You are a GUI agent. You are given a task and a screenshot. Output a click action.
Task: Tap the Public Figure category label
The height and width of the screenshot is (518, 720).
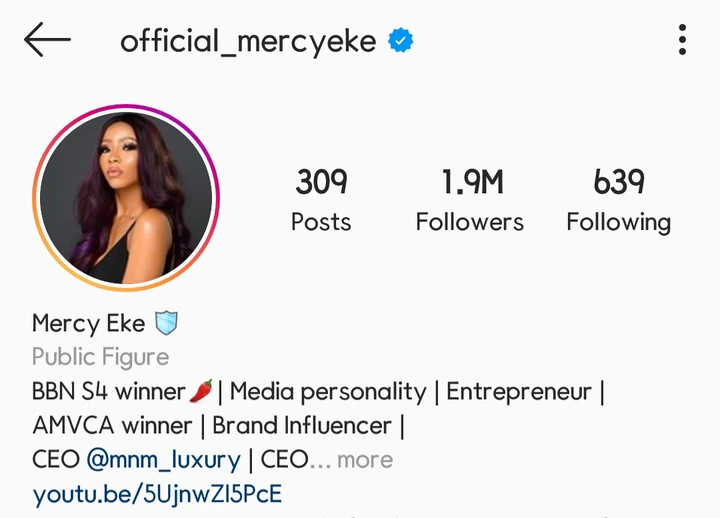(101, 357)
